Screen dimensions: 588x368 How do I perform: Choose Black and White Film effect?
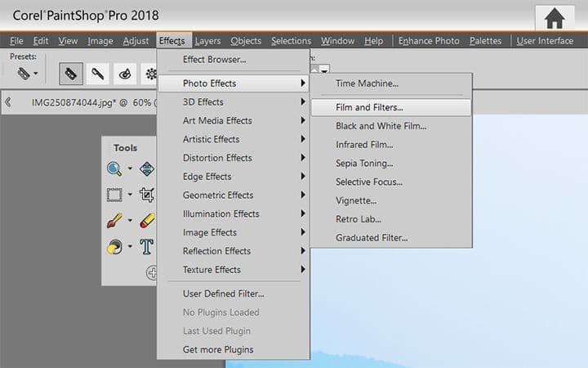(391, 126)
